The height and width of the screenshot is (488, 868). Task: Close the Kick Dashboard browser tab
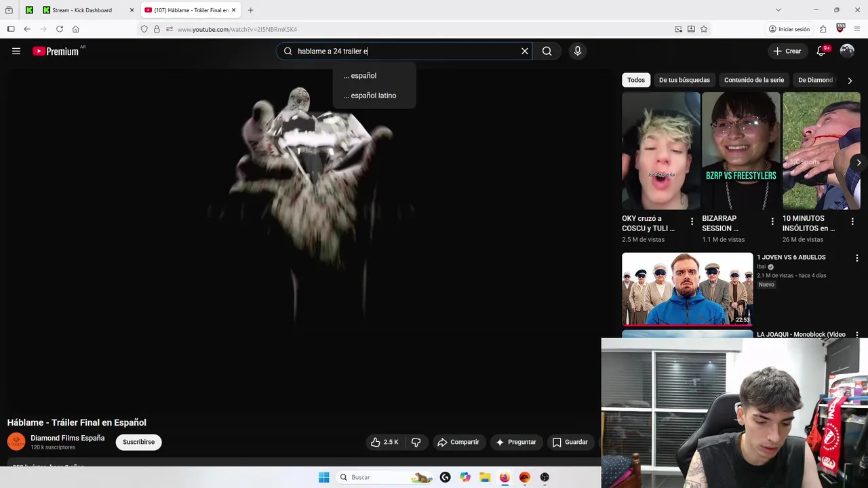[x=132, y=10]
